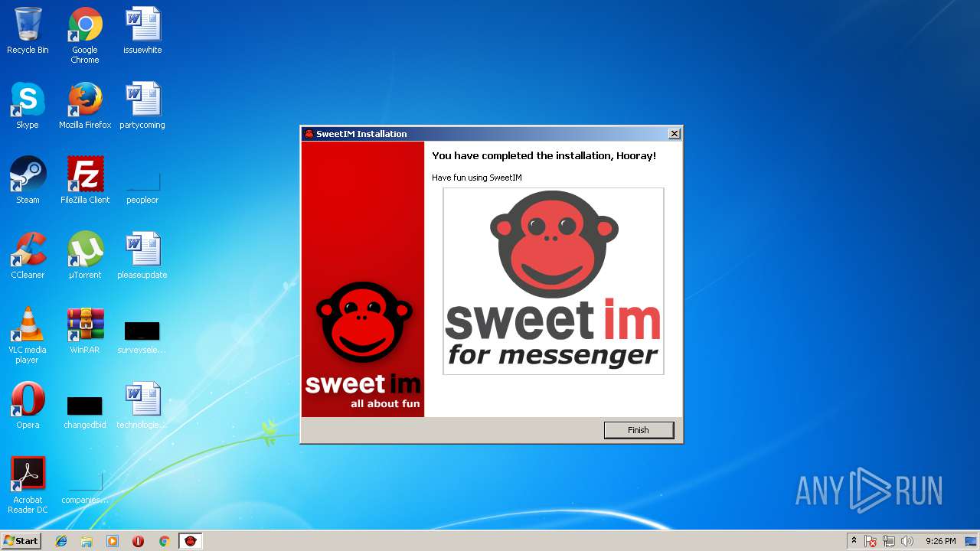Click the network tray icon
The image size is (980, 551).
coord(889,541)
